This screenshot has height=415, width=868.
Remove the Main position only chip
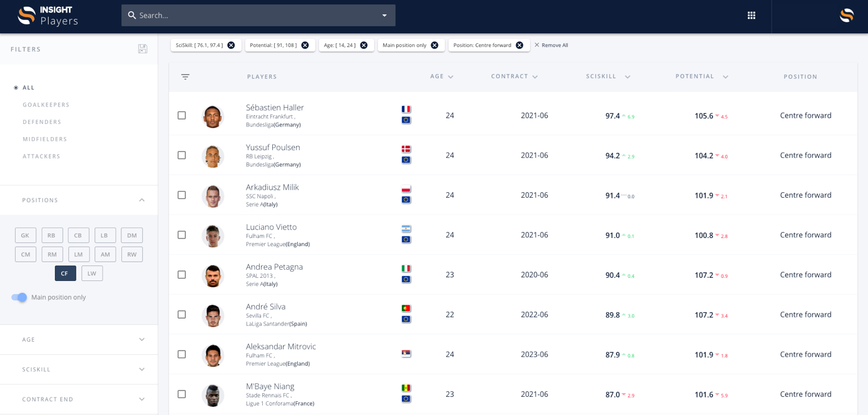tap(434, 45)
